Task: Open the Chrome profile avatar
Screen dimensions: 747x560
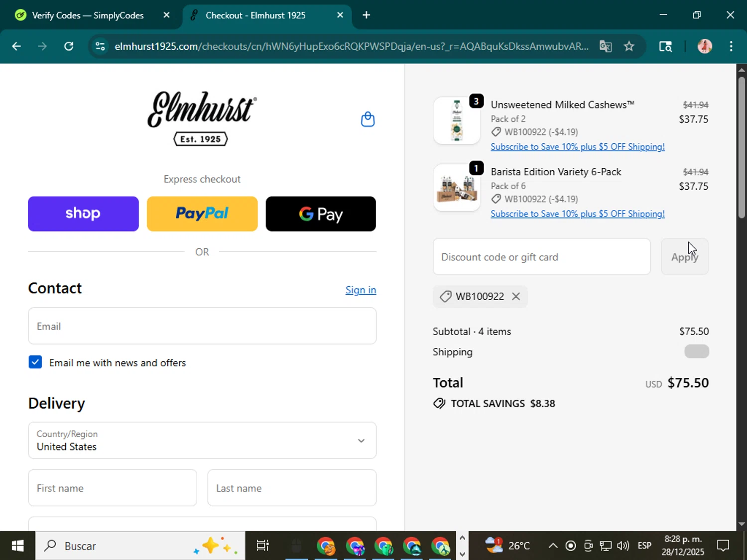Action: [705, 46]
